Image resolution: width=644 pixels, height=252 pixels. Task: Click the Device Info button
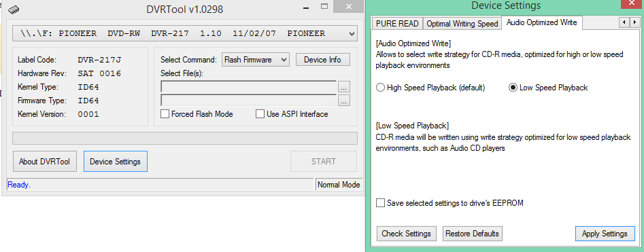click(x=322, y=60)
